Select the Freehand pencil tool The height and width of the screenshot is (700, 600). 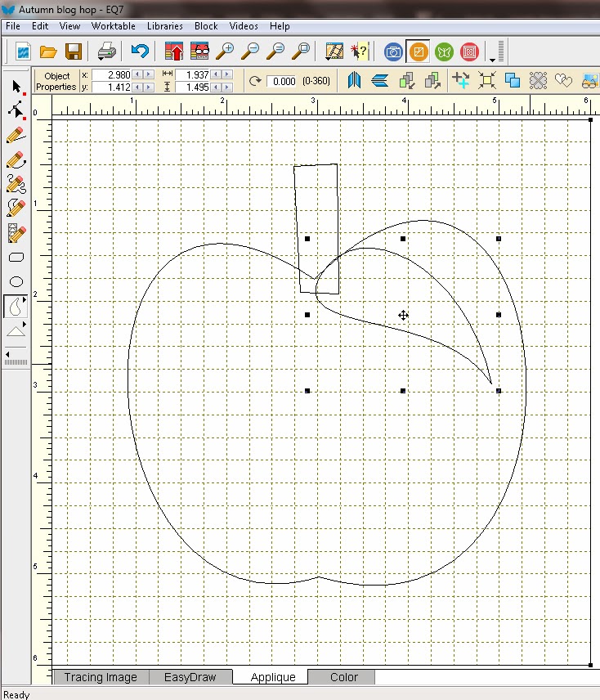(16, 183)
